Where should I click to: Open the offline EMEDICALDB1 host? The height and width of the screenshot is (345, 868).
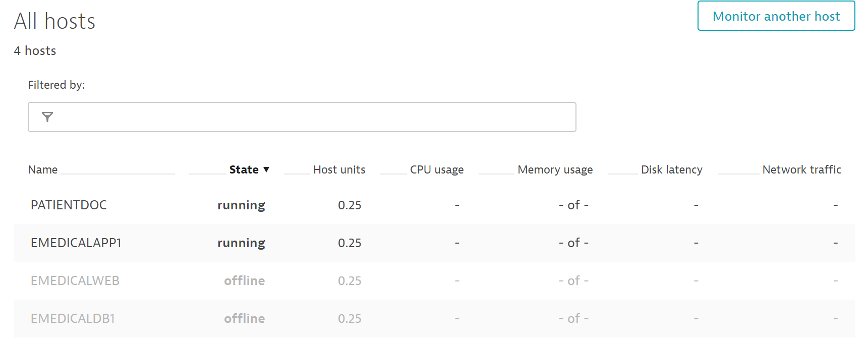(x=73, y=319)
